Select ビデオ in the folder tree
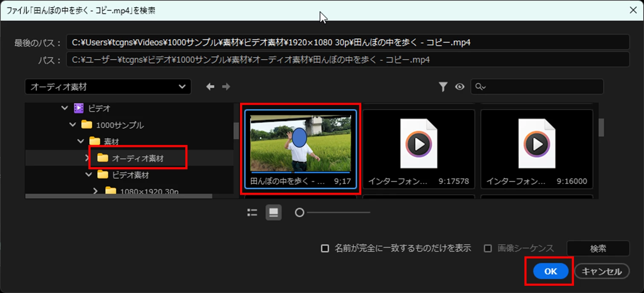Viewport: 644px width, 293px height. [x=100, y=108]
